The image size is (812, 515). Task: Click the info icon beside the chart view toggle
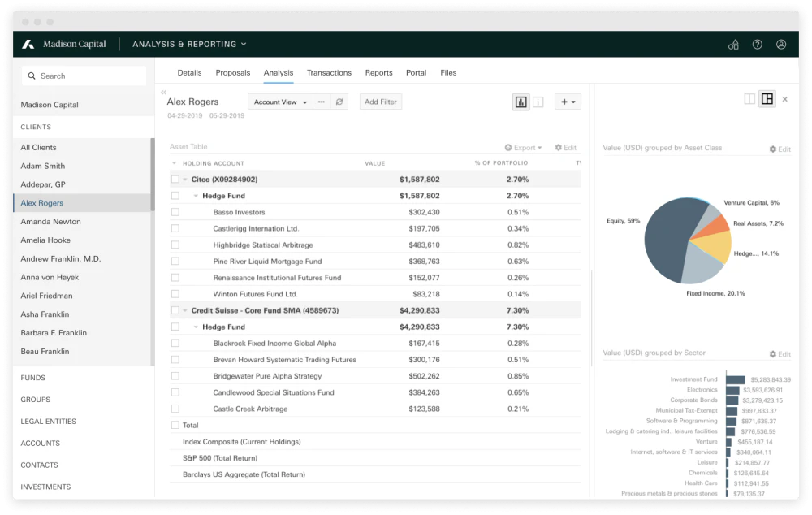[x=538, y=101]
